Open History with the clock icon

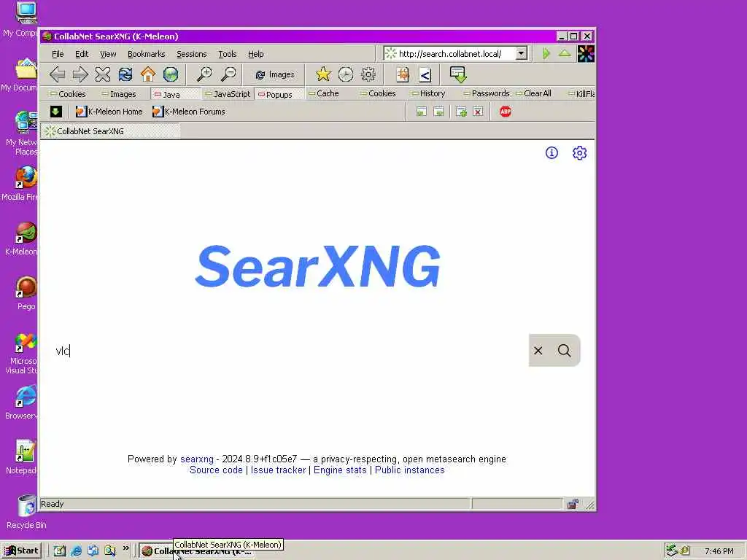pyautogui.click(x=346, y=74)
